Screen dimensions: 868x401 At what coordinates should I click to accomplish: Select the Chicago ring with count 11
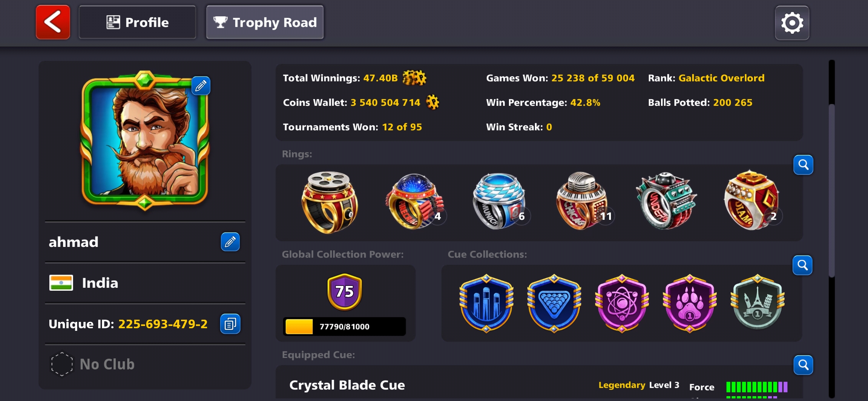coord(583,201)
